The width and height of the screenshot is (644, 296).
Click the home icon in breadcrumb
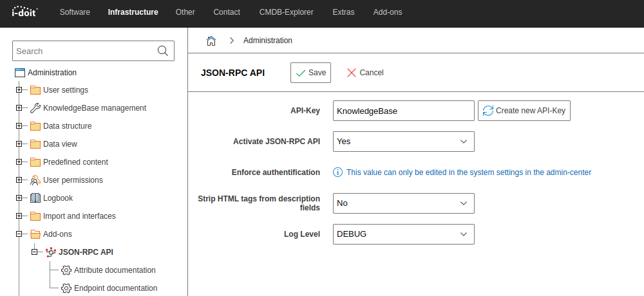coord(211,41)
